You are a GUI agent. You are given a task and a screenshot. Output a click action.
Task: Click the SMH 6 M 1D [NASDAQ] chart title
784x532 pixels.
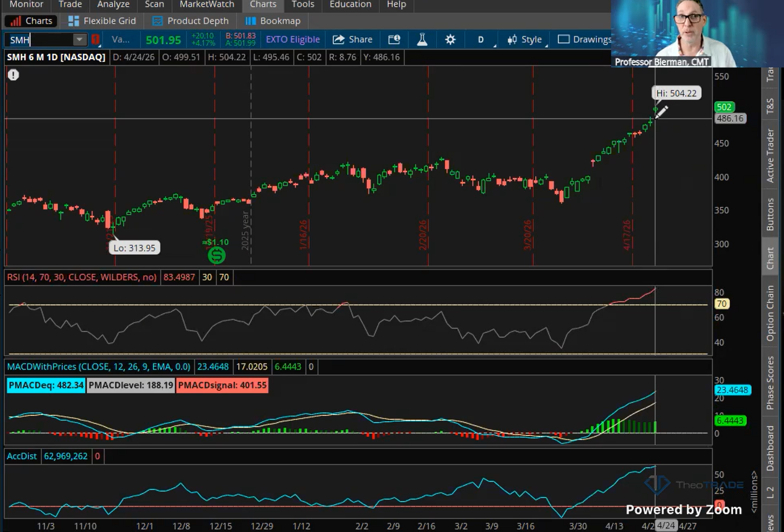tap(56, 57)
